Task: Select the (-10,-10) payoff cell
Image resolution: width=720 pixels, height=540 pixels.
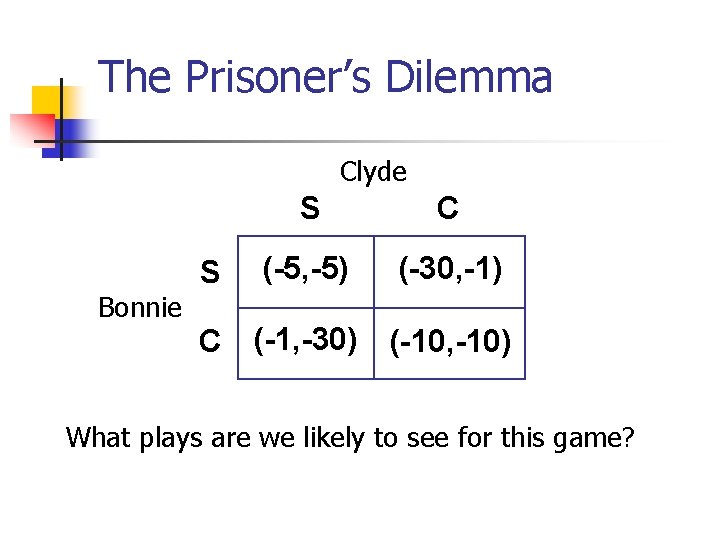Action: coord(450,343)
